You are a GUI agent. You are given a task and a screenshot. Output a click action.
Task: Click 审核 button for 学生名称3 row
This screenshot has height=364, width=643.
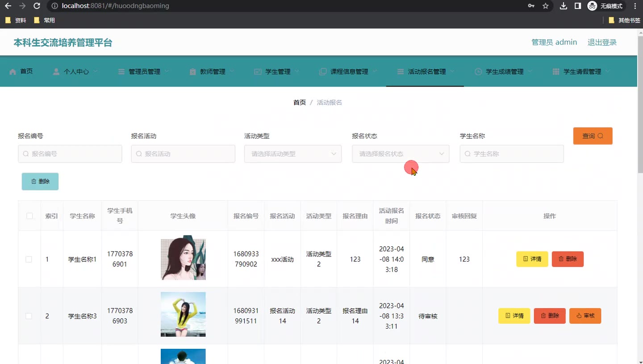tap(585, 316)
